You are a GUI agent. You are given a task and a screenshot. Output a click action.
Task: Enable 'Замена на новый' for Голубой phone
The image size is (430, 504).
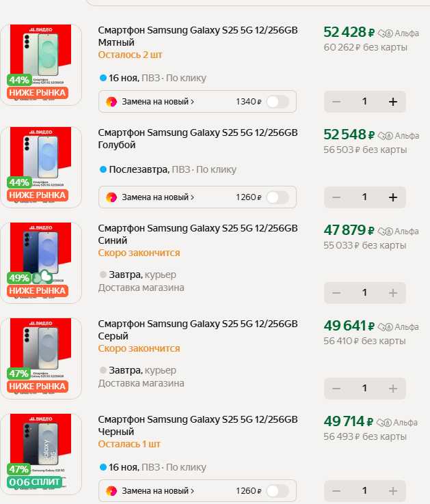click(277, 197)
